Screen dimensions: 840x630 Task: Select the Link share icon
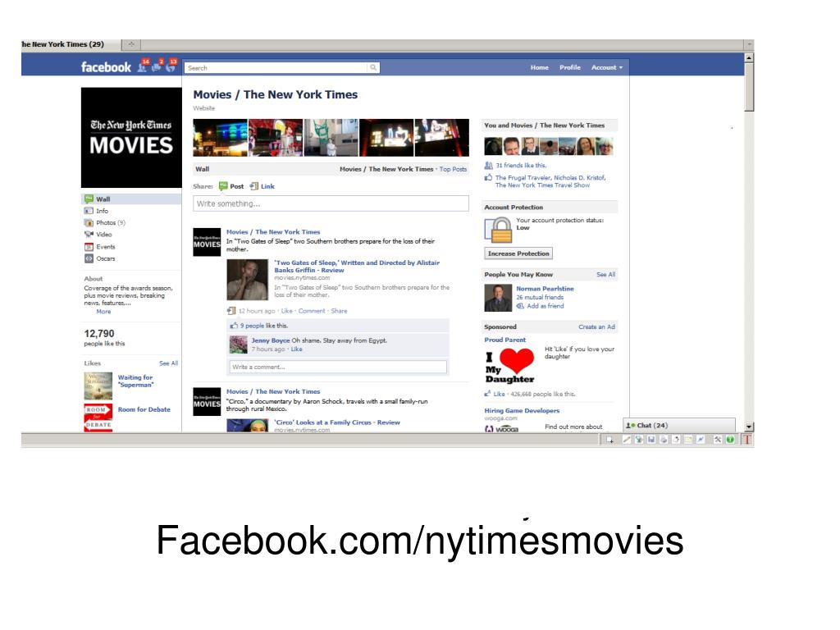254,186
